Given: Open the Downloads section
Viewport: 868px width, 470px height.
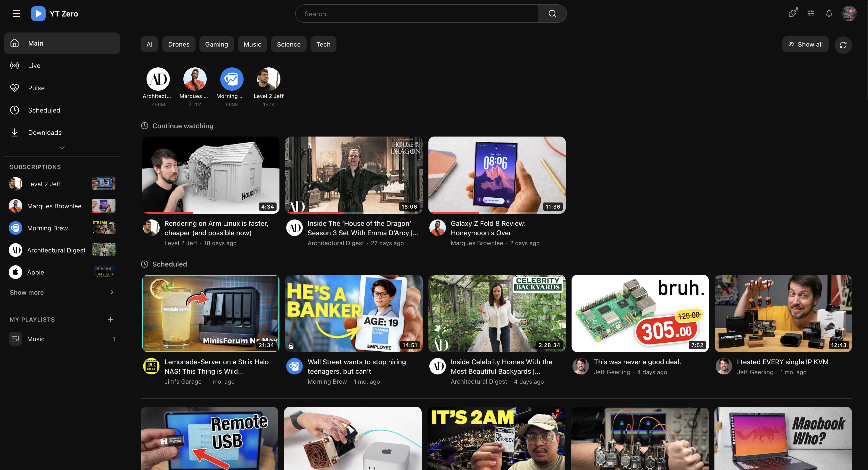Looking at the screenshot, I should pyautogui.click(x=62, y=132).
